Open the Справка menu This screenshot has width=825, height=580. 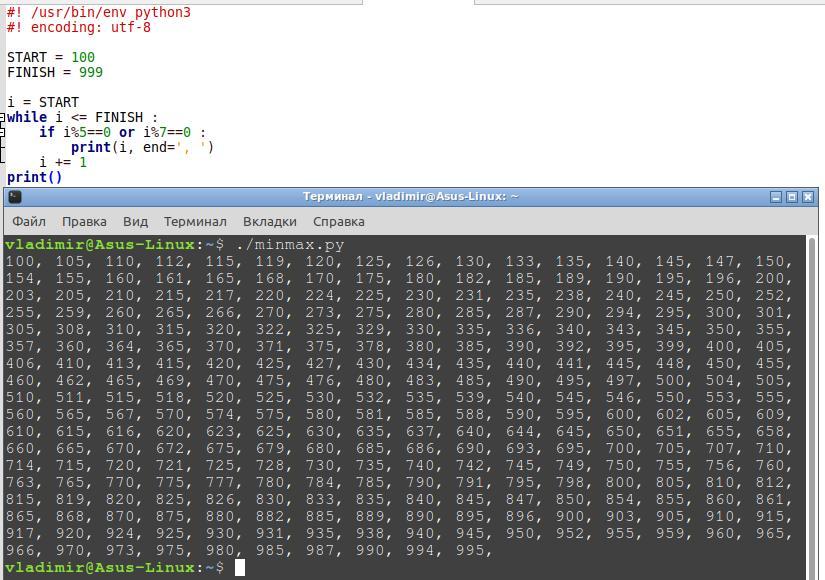[x=338, y=222]
